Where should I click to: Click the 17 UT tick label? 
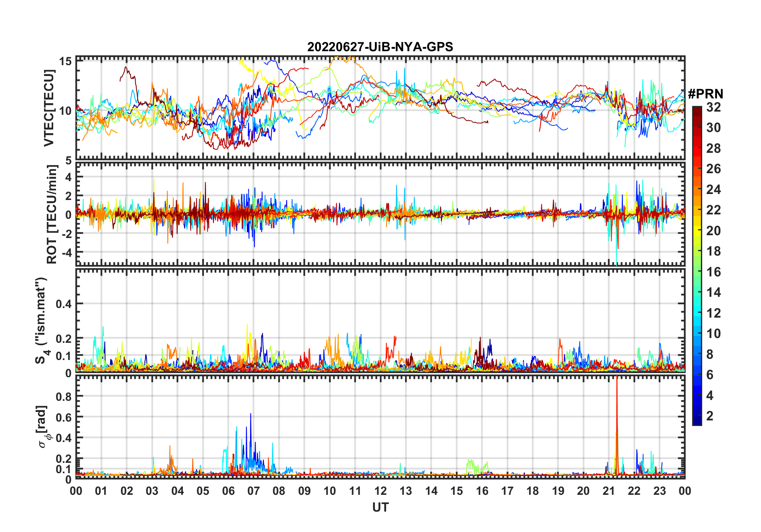click(x=507, y=491)
